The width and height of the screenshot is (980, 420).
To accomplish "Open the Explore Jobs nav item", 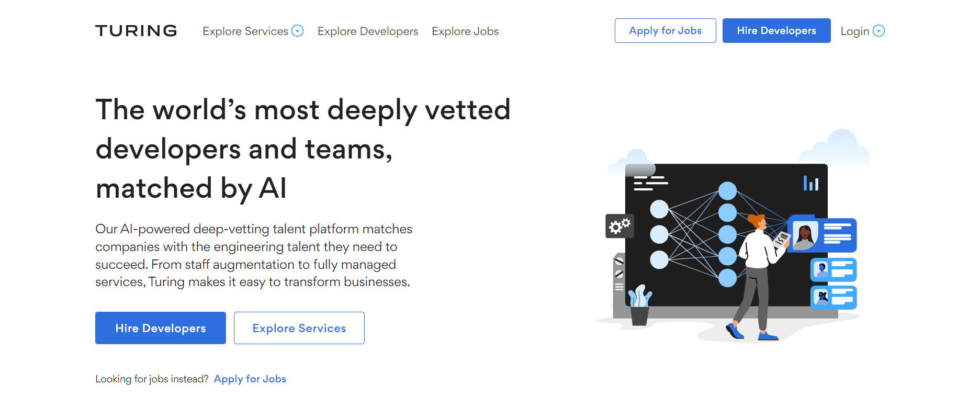I will 465,31.
